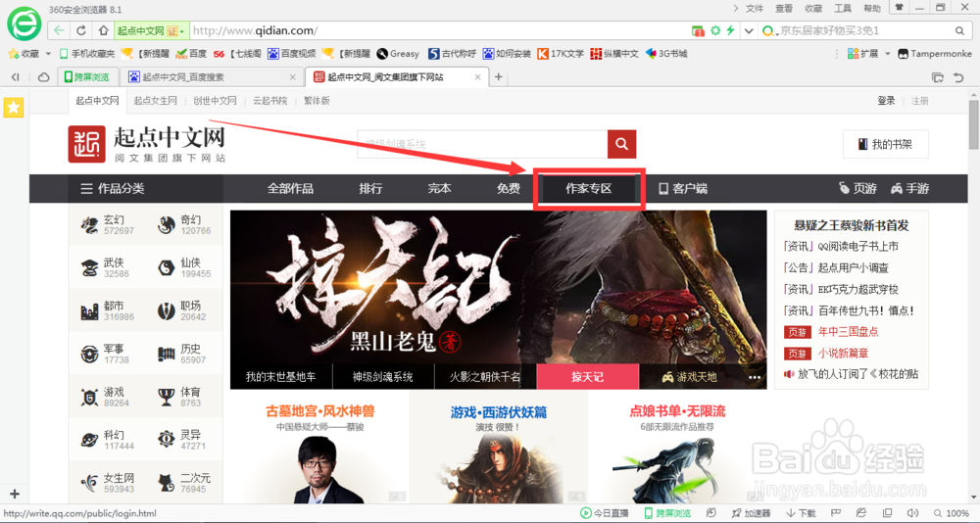The height and width of the screenshot is (523, 980).
Task: Click the green extension icon in address bar
Action: pos(715,30)
